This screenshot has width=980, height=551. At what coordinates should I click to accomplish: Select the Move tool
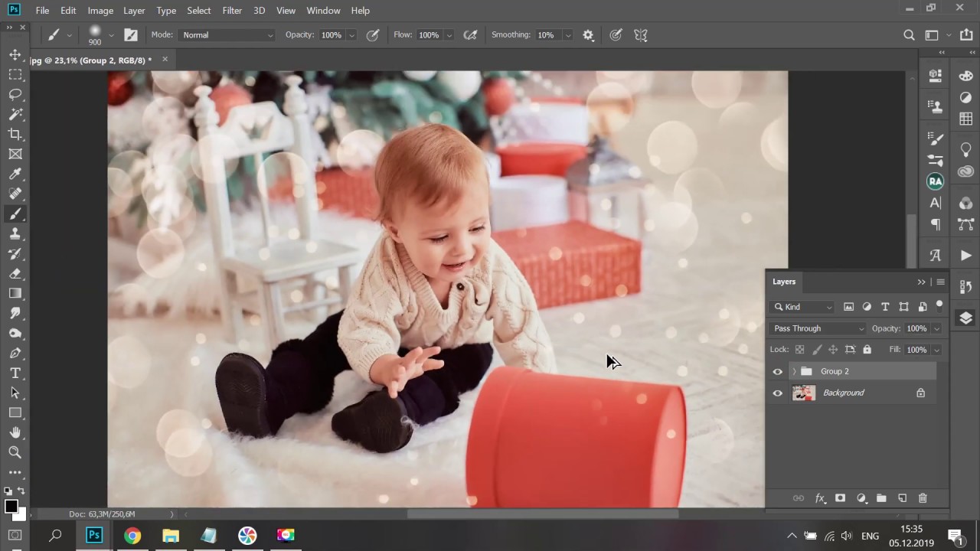point(15,55)
